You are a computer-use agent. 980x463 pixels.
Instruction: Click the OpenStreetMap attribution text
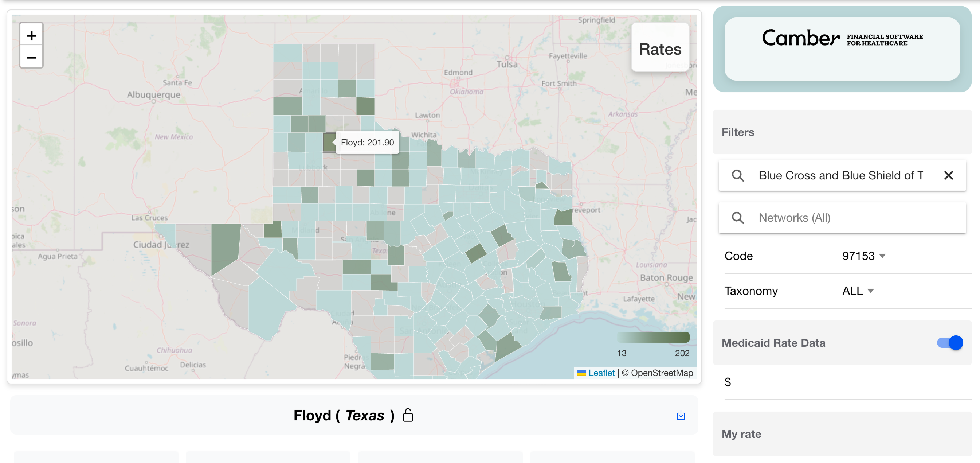tap(662, 373)
